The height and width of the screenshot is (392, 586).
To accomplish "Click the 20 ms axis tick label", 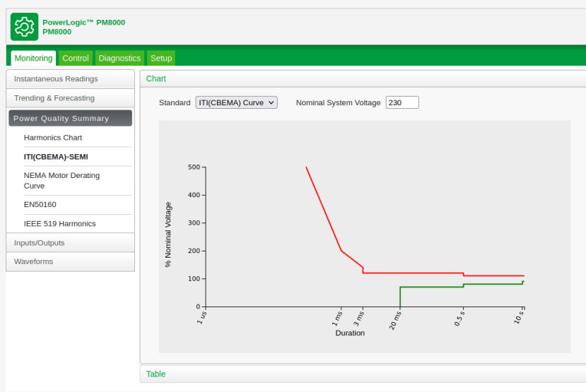I will [x=395, y=321].
